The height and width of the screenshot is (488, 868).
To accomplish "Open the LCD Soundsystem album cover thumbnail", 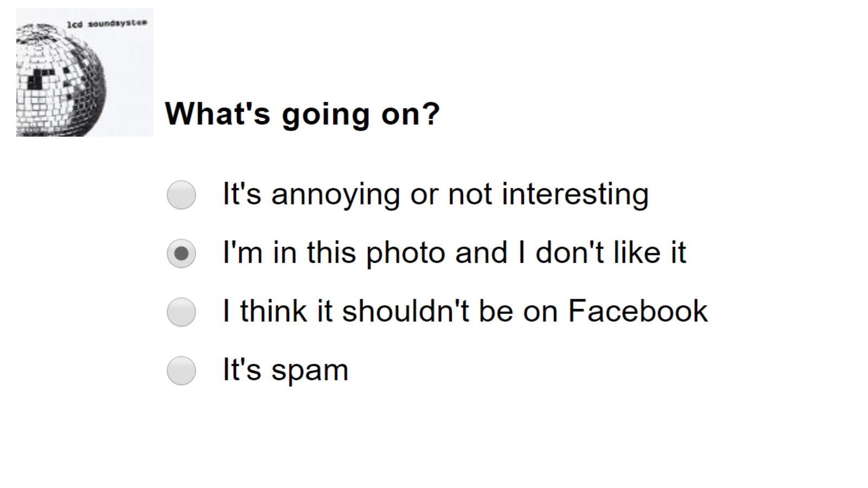I will pyautogui.click(x=85, y=72).
